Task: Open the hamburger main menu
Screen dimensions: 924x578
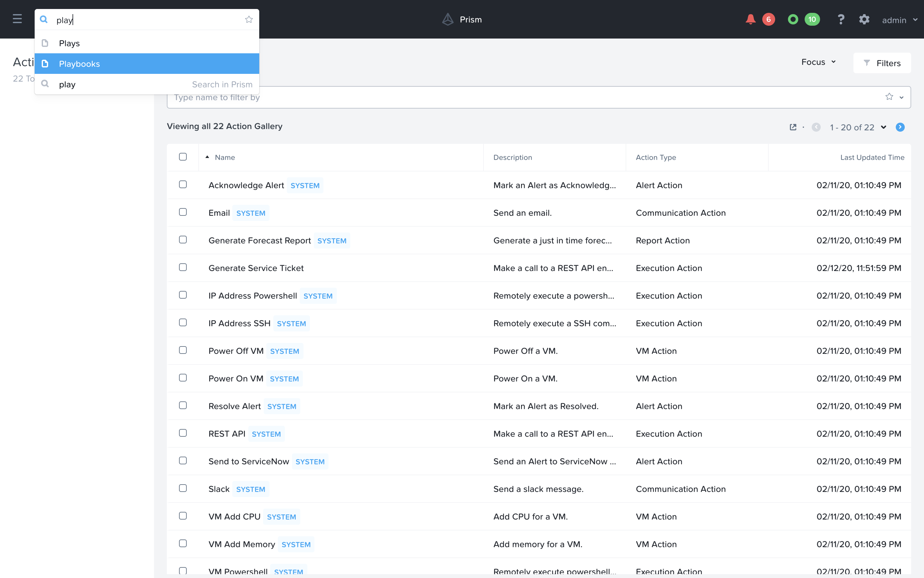Action: point(17,19)
